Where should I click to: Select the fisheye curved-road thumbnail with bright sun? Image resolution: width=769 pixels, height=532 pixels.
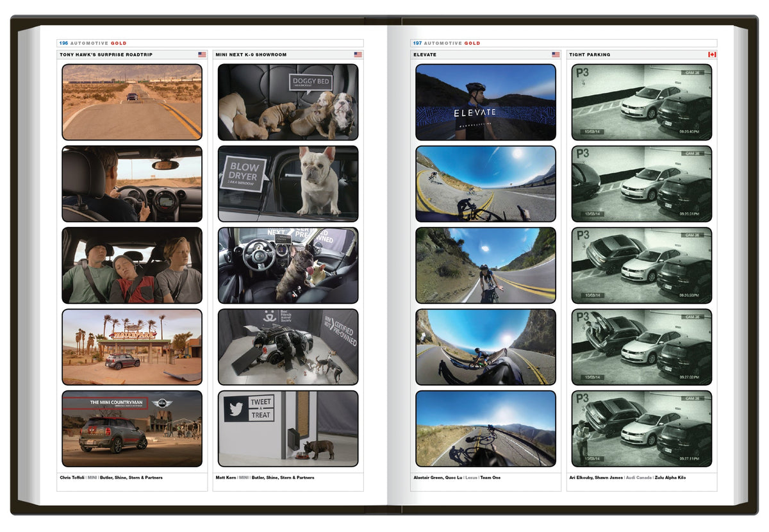pyautogui.click(x=486, y=184)
